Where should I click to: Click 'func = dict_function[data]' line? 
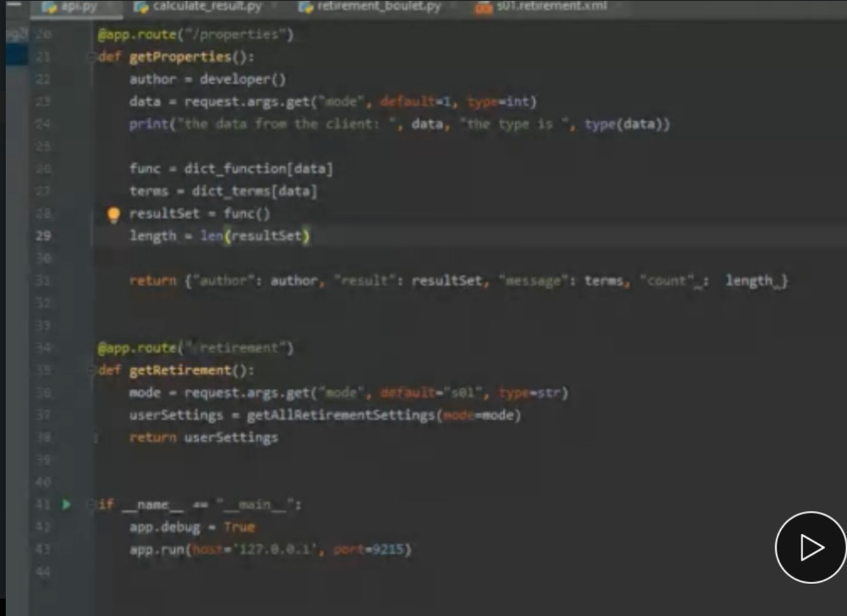coord(231,169)
